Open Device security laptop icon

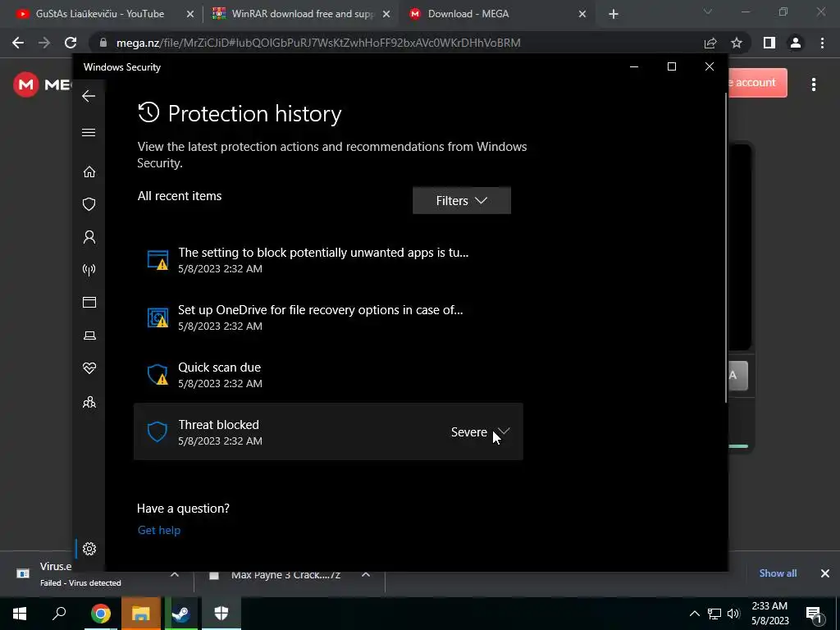[x=89, y=336]
